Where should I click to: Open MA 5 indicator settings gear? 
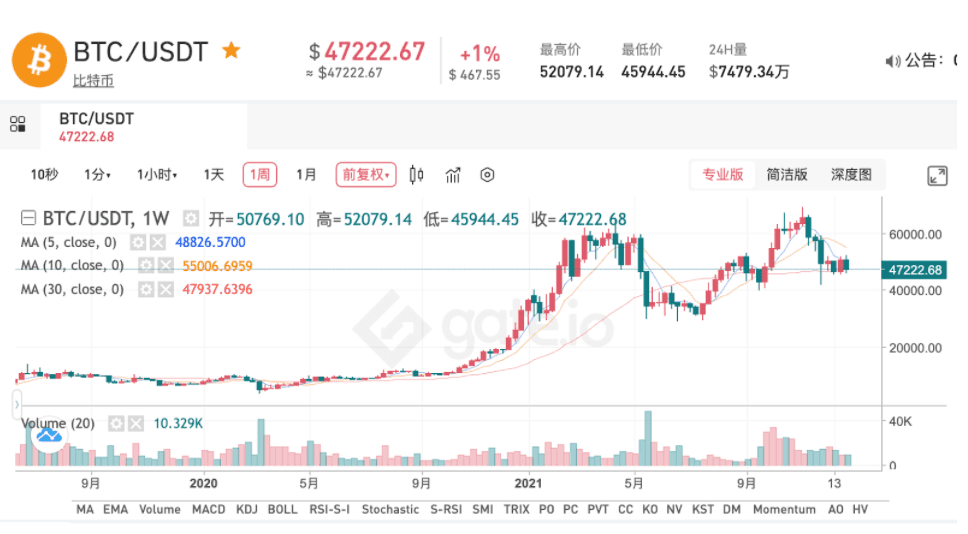tap(138, 243)
